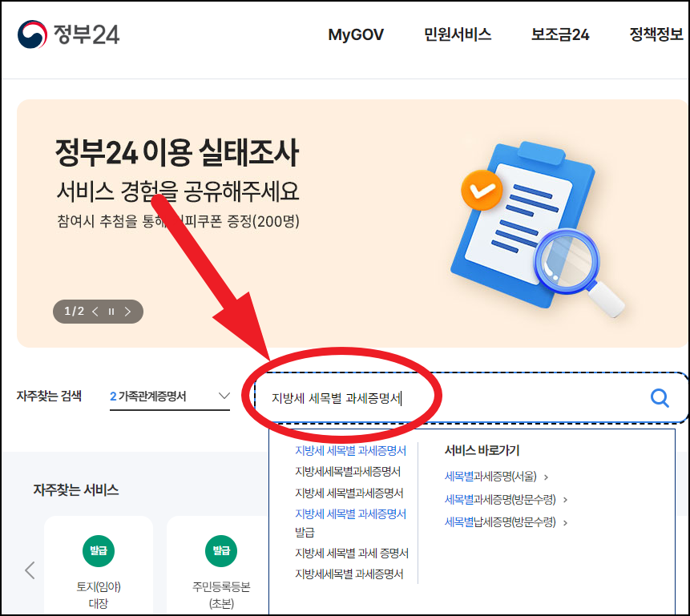
Task: Select suggestion 지방세세목별 과세증명서
Action: click(x=349, y=574)
